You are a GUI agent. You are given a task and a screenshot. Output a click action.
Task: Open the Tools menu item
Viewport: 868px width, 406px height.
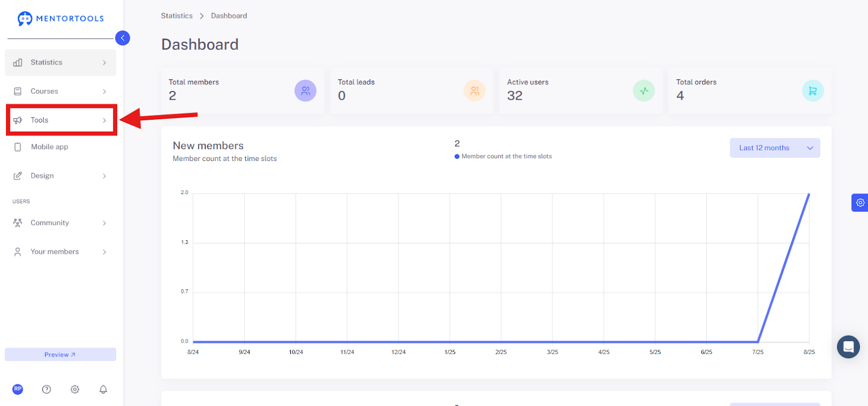pos(61,120)
